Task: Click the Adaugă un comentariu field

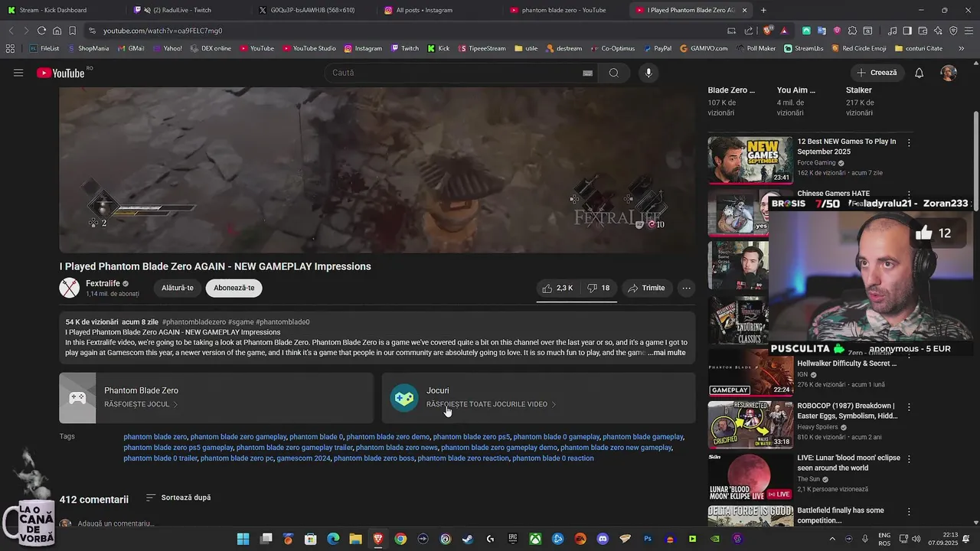Action: coord(116,523)
